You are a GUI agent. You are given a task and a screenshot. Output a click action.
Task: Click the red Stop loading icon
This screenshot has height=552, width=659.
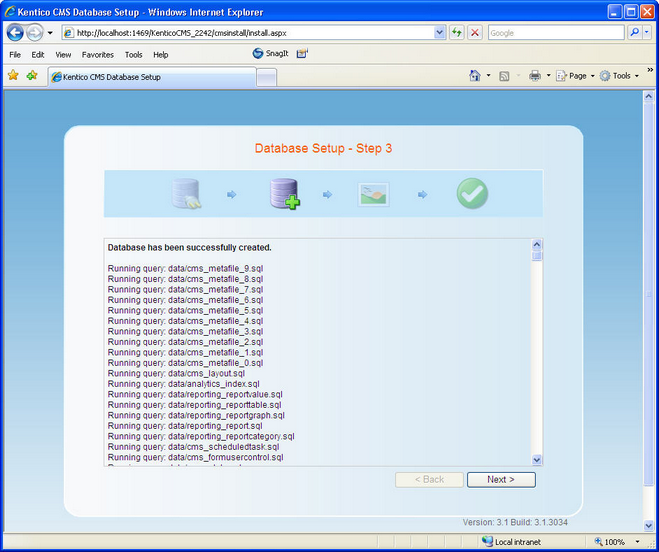pos(475,32)
